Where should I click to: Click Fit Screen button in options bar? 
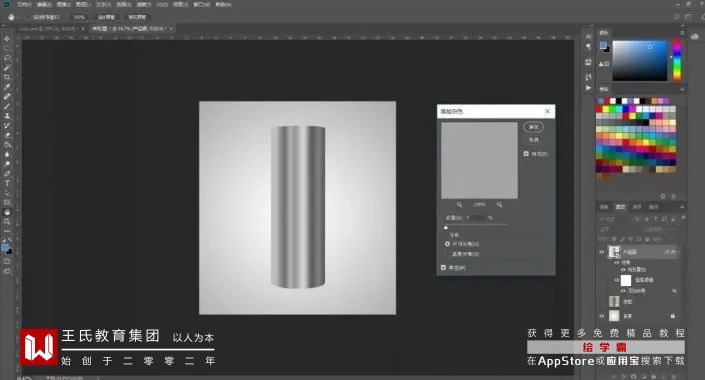[107, 17]
